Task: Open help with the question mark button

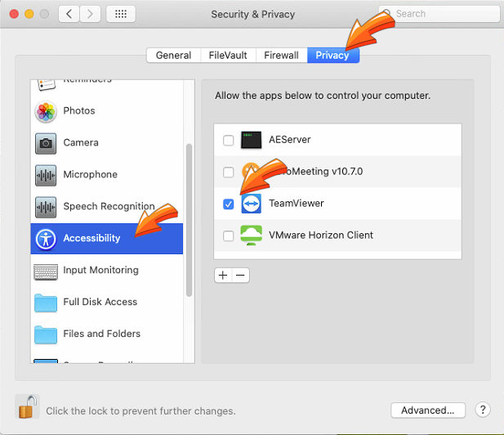Action: pyautogui.click(x=483, y=410)
